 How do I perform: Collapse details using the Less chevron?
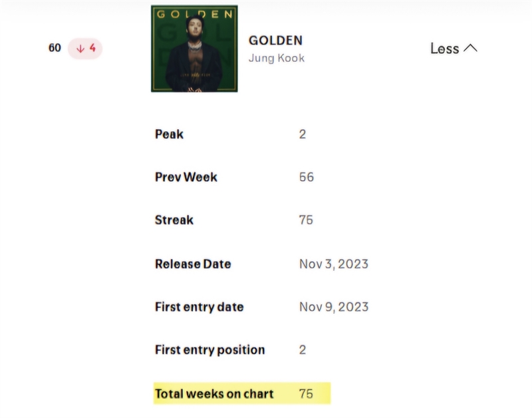[454, 48]
